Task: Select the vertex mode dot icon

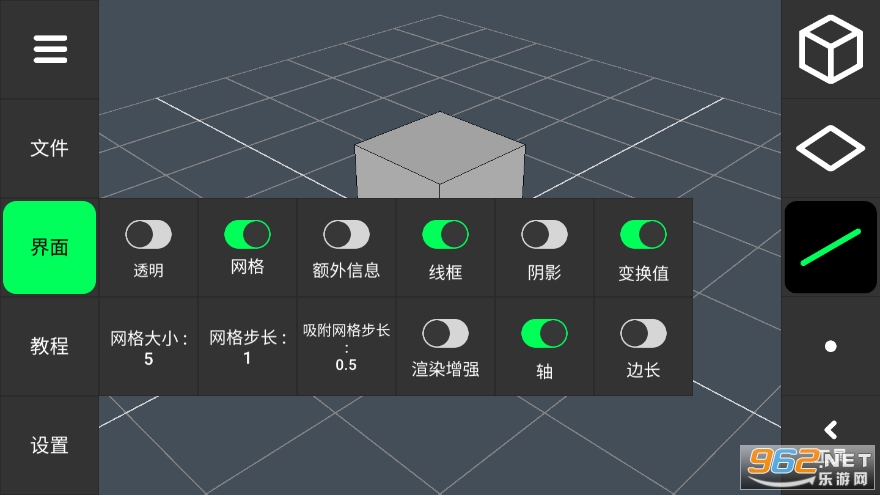Action: point(831,346)
